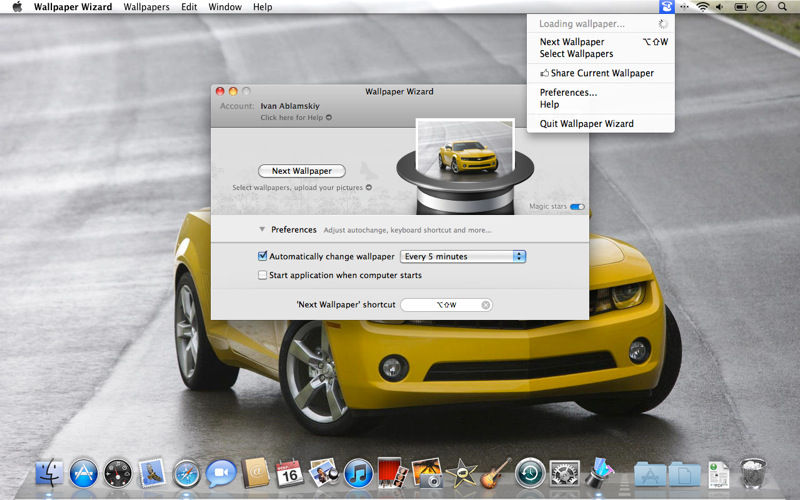Minimize the Wallpaper Wizard window

(x=233, y=91)
